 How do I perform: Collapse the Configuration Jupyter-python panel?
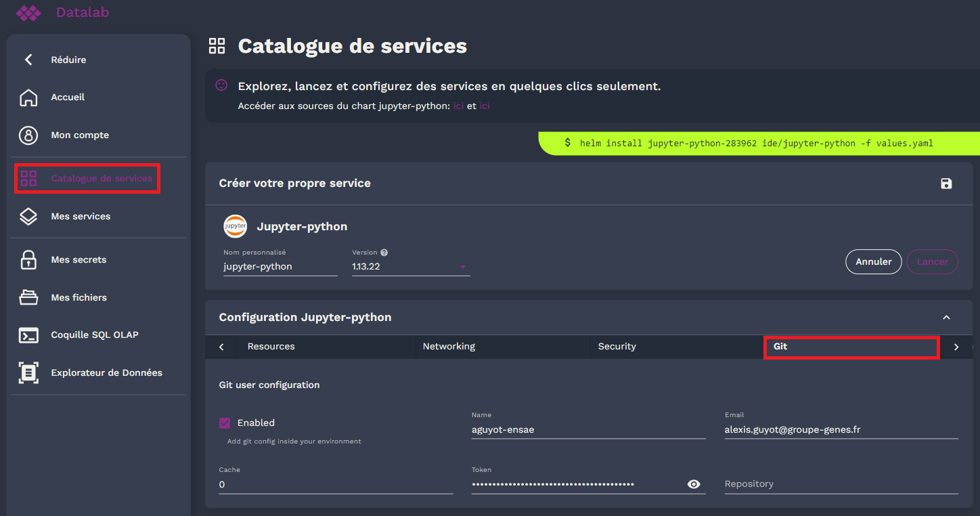coord(946,317)
